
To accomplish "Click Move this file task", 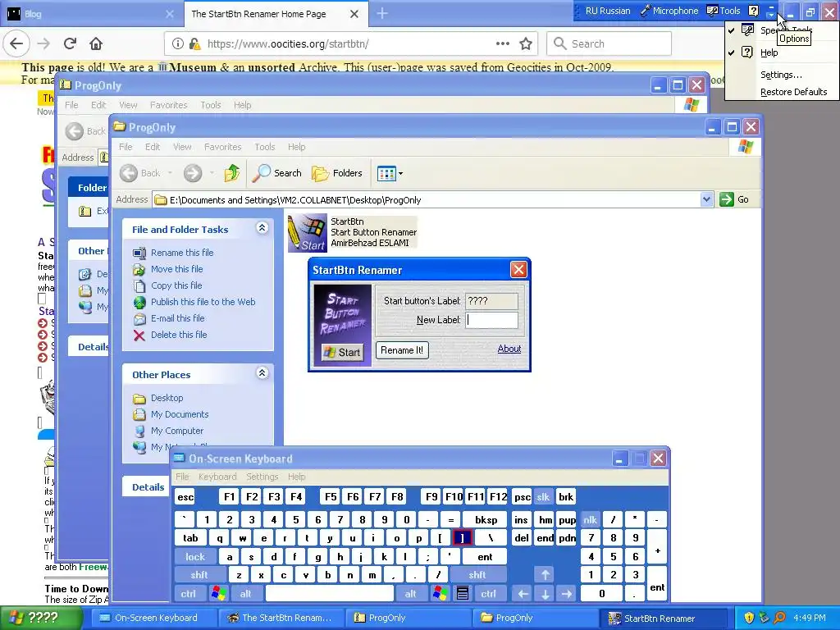I will pyautogui.click(x=177, y=269).
